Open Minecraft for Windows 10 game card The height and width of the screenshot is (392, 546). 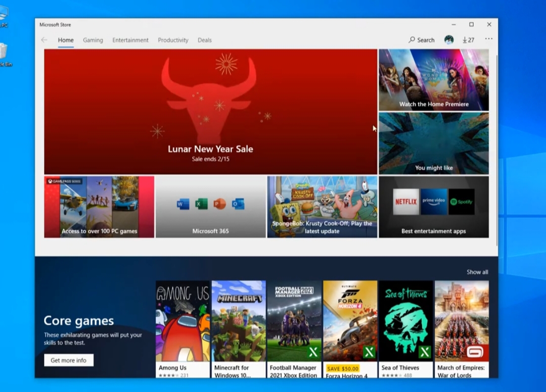tap(239, 329)
